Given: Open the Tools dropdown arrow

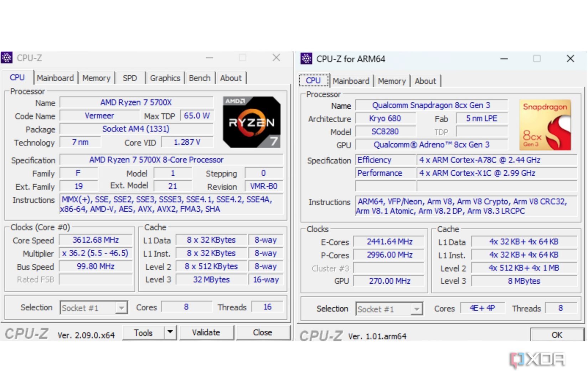Looking at the screenshot, I should pyautogui.click(x=170, y=332).
